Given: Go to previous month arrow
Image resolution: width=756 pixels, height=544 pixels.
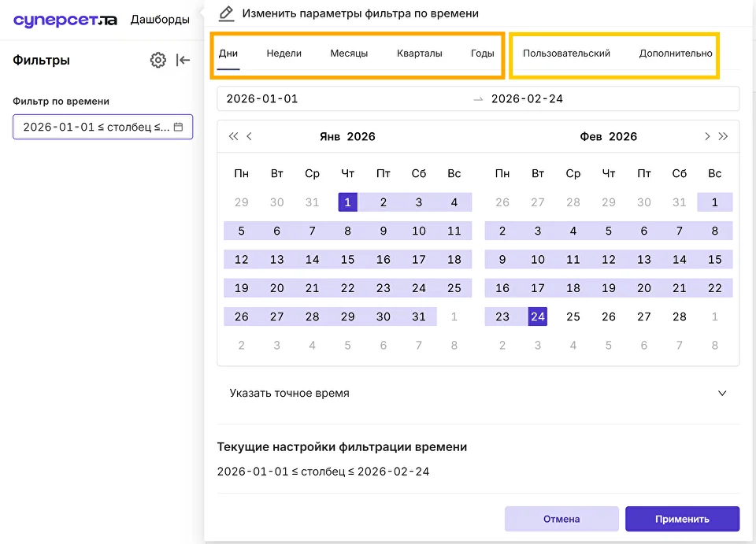Looking at the screenshot, I should click(250, 136).
